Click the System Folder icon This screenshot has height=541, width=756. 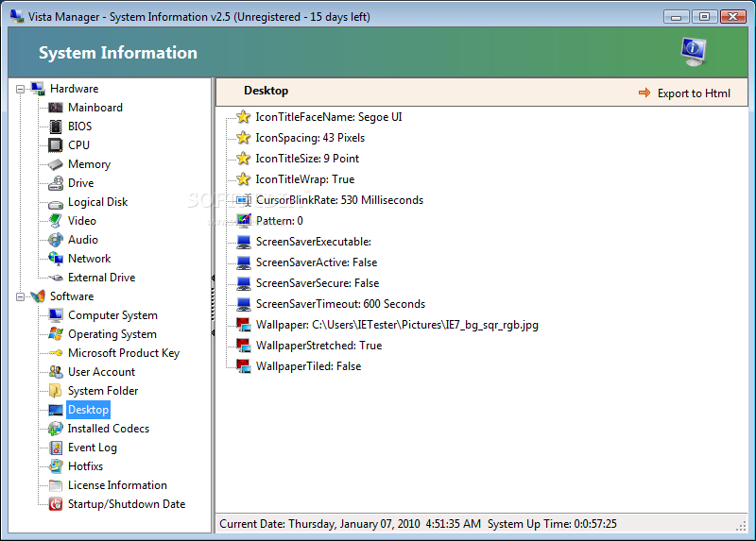[x=56, y=391]
